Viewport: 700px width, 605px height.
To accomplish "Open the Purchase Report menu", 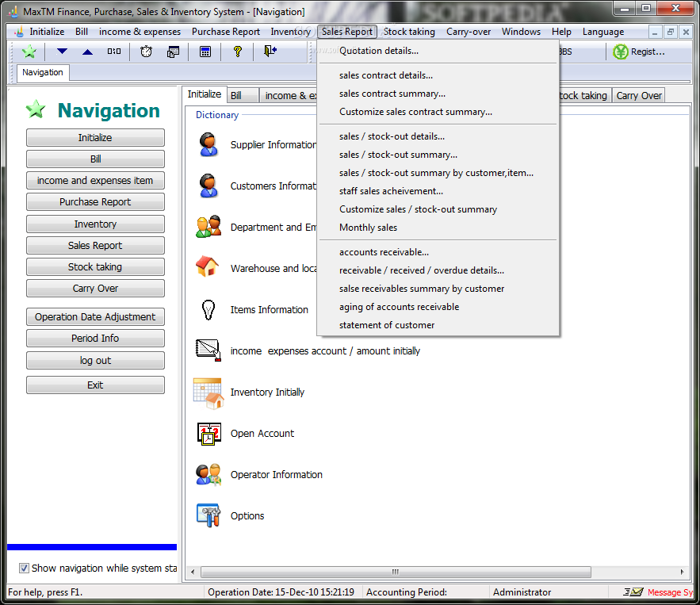I will [225, 32].
